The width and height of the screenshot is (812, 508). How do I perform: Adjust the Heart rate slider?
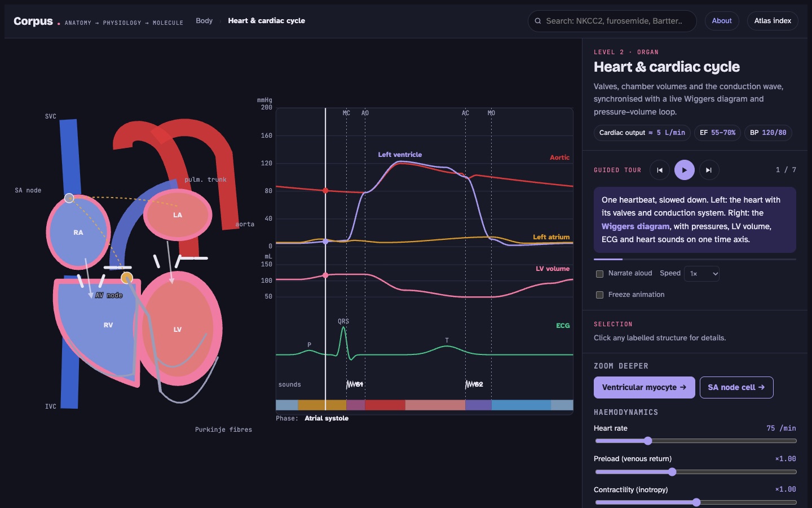point(696,441)
